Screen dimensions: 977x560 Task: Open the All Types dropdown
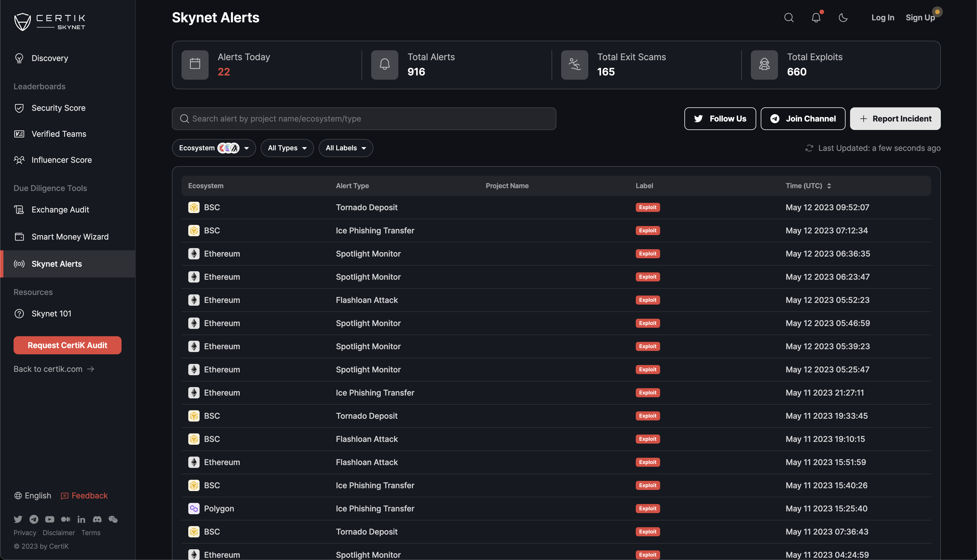click(x=287, y=148)
